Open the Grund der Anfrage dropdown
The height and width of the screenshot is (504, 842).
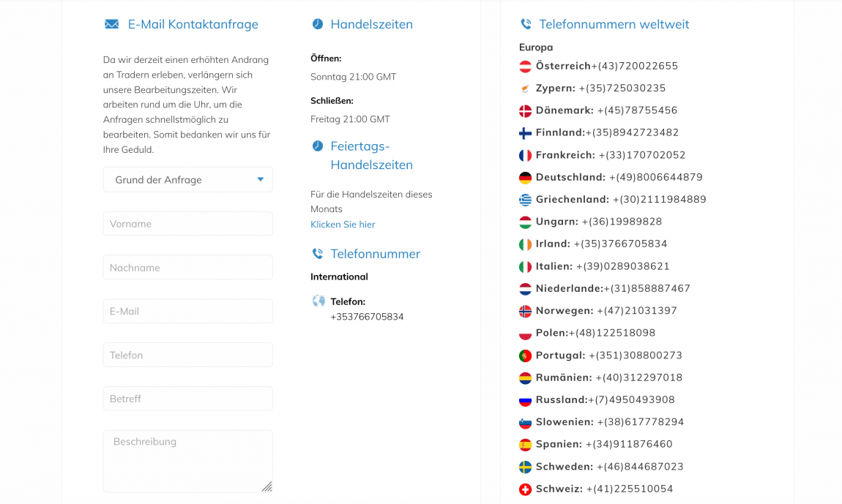(187, 180)
